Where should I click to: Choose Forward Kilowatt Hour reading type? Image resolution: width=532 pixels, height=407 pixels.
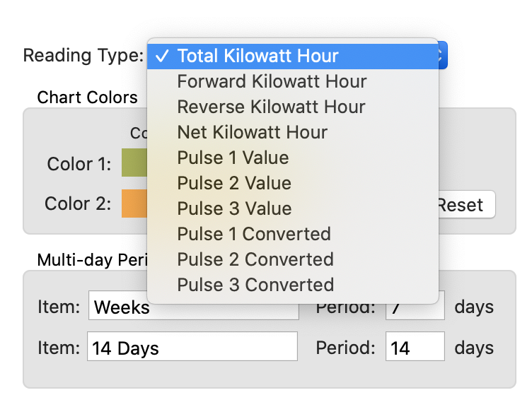(272, 81)
